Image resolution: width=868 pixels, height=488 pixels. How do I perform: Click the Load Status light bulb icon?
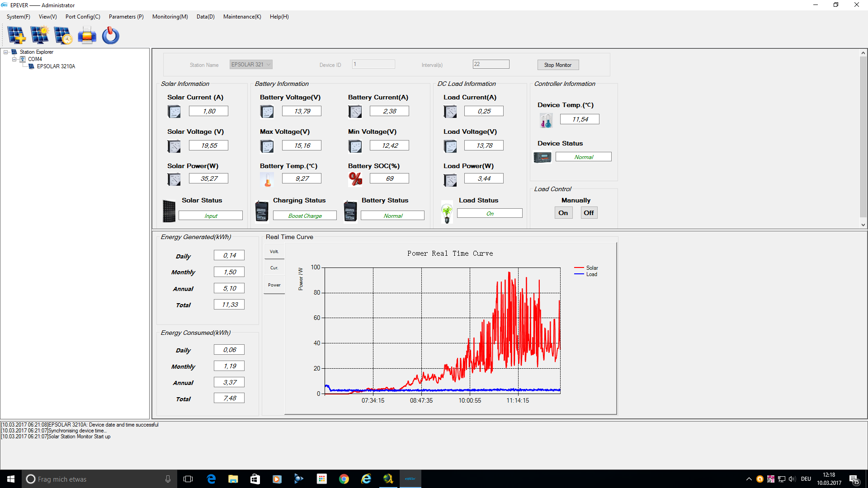point(447,212)
